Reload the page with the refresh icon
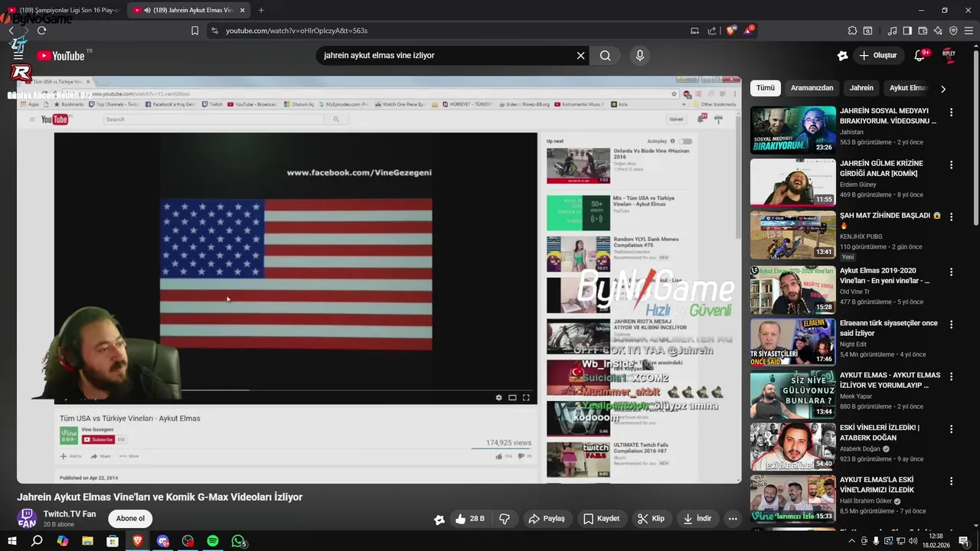Image resolution: width=980 pixels, height=551 pixels. click(41, 31)
